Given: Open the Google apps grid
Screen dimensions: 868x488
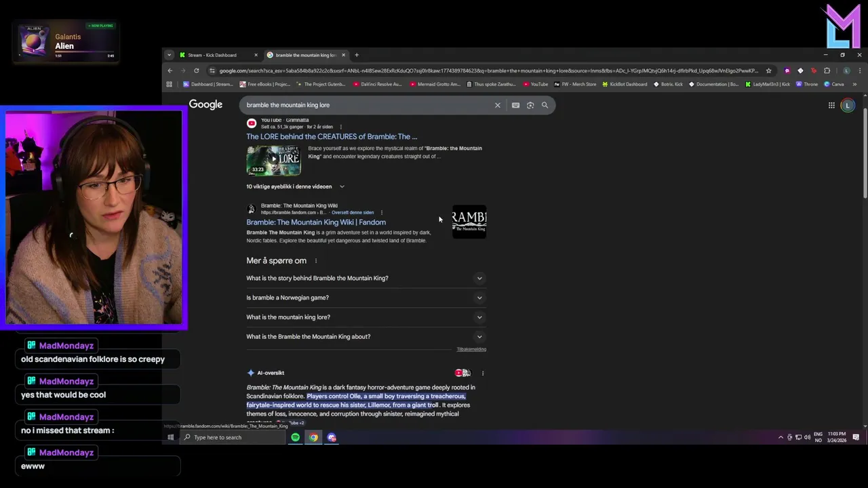Looking at the screenshot, I should [831, 105].
